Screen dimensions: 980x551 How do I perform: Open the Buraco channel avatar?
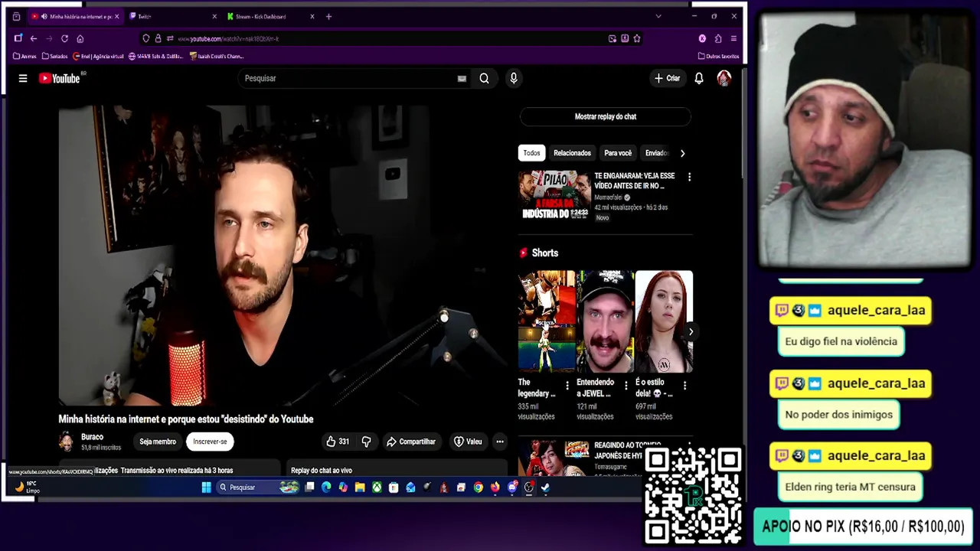(x=67, y=442)
